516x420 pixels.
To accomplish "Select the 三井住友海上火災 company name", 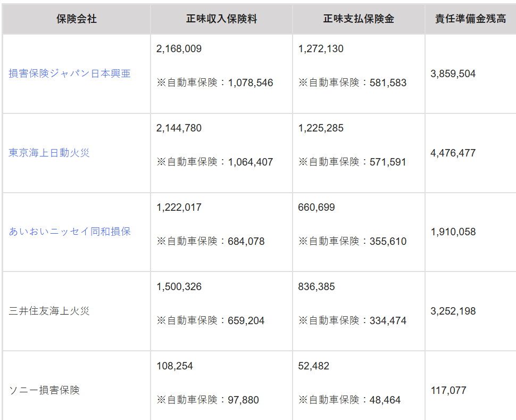I will click(49, 311).
